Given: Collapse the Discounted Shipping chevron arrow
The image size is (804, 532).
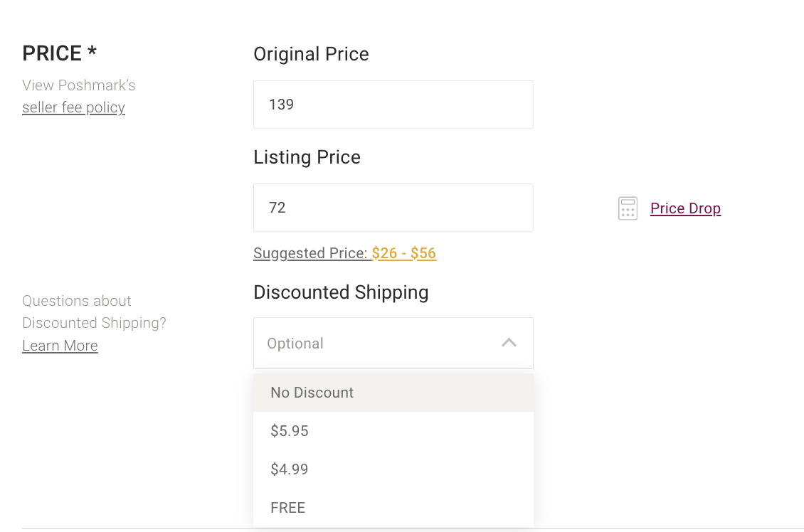Looking at the screenshot, I should coord(509,343).
